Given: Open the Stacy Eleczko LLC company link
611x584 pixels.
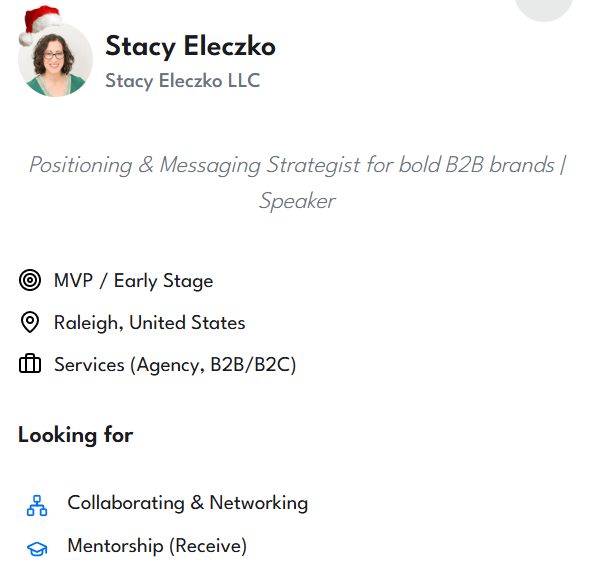Looking at the screenshot, I should pos(182,81).
